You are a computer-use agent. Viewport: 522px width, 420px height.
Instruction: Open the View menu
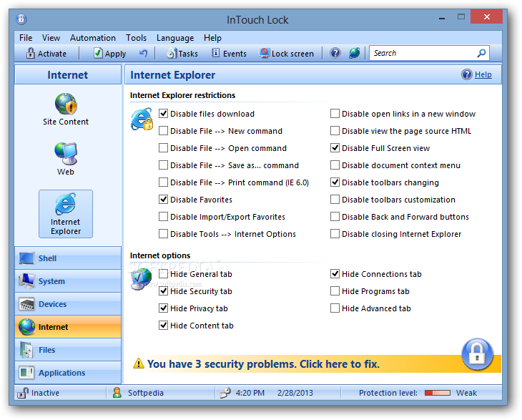point(51,38)
